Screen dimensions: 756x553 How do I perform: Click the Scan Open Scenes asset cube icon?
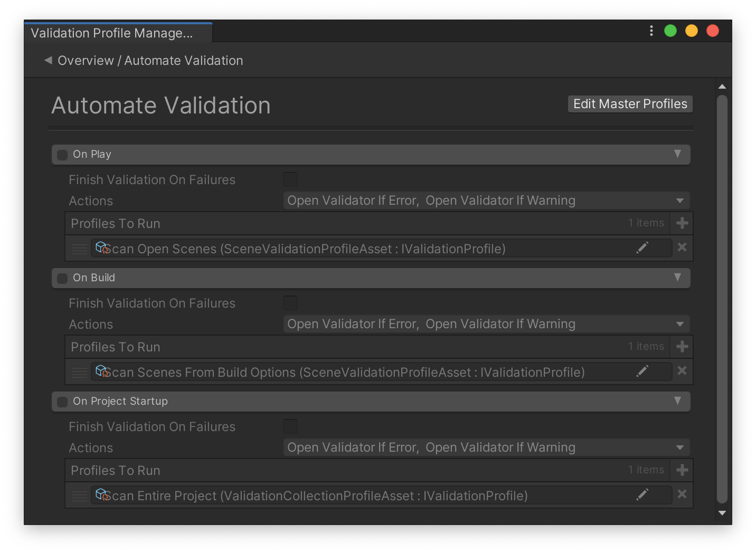102,247
